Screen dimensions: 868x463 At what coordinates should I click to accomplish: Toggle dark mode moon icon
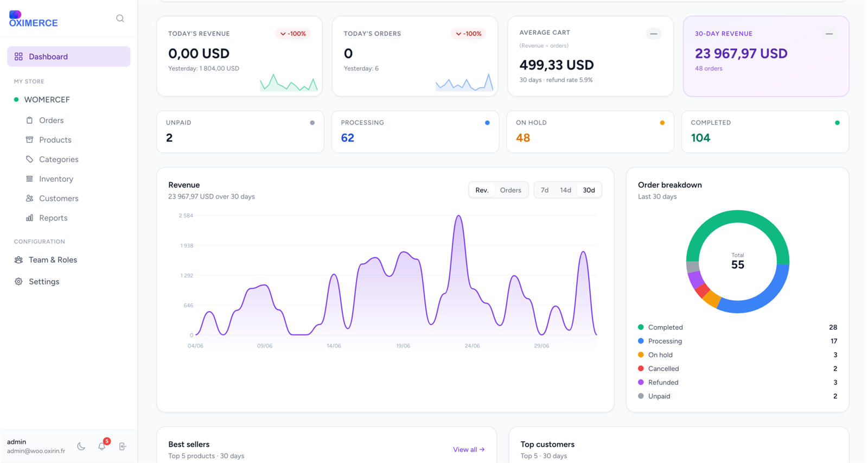81,446
